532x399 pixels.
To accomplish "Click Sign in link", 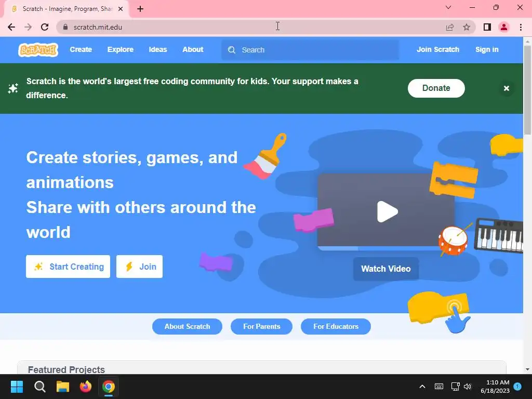I will [487, 49].
